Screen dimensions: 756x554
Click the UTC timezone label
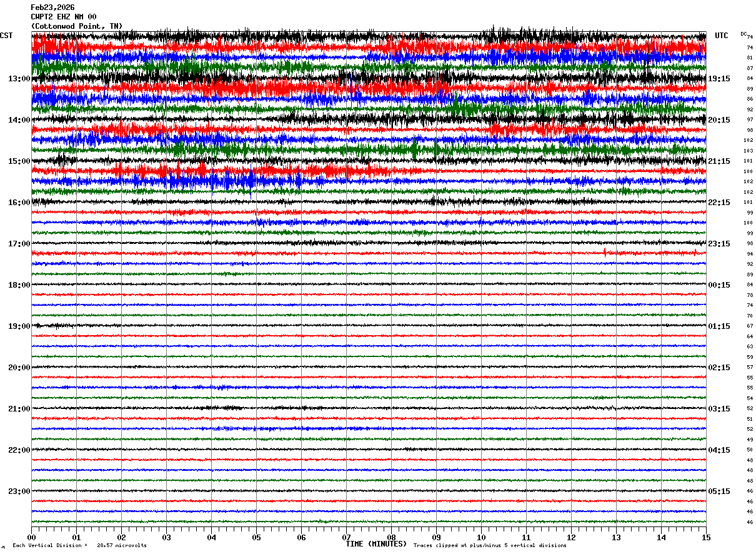click(x=722, y=36)
